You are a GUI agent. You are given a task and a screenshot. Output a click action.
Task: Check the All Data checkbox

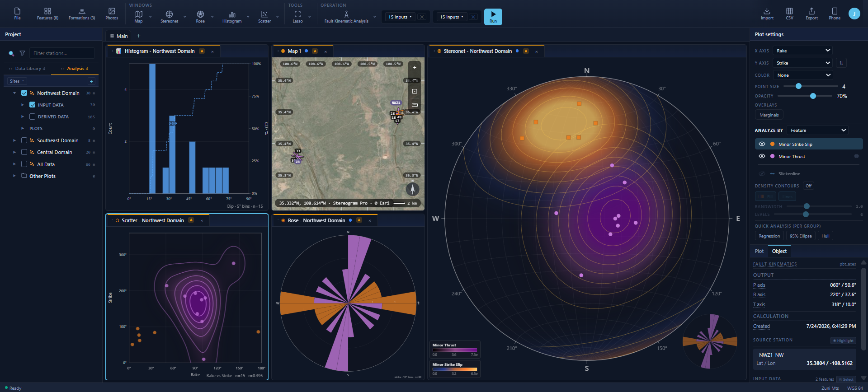point(24,164)
